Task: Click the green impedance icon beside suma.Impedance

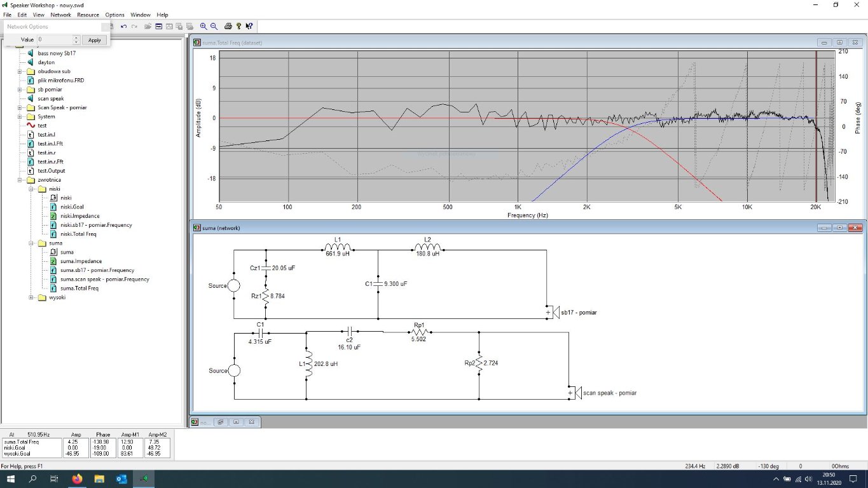Action: [53, 261]
